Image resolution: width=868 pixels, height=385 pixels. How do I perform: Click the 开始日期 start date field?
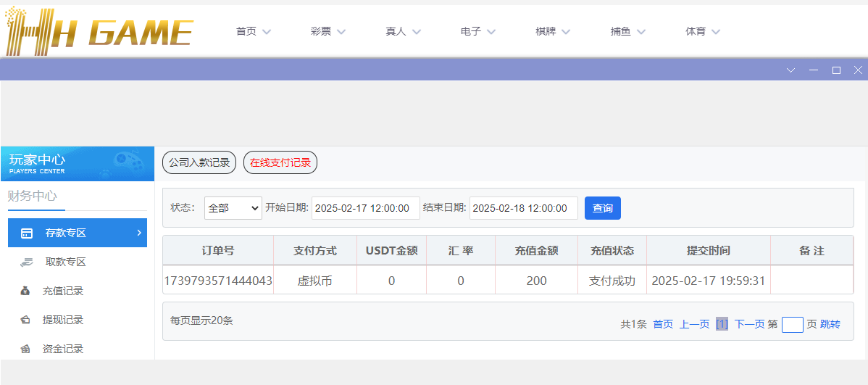(x=365, y=208)
